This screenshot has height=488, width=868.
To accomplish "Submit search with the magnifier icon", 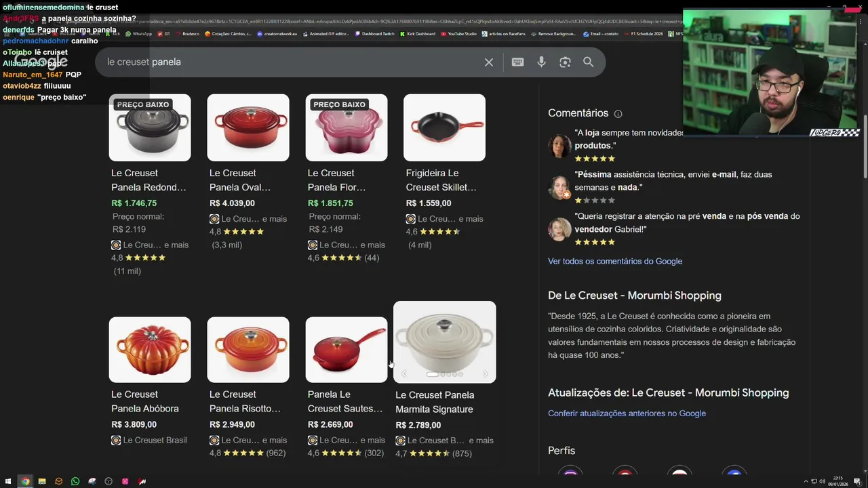I will pos(589,62).
